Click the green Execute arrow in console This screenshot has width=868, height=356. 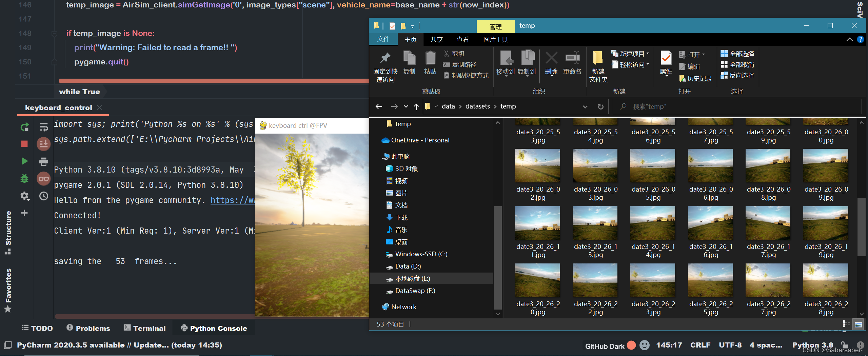click(x=24, y=161)
